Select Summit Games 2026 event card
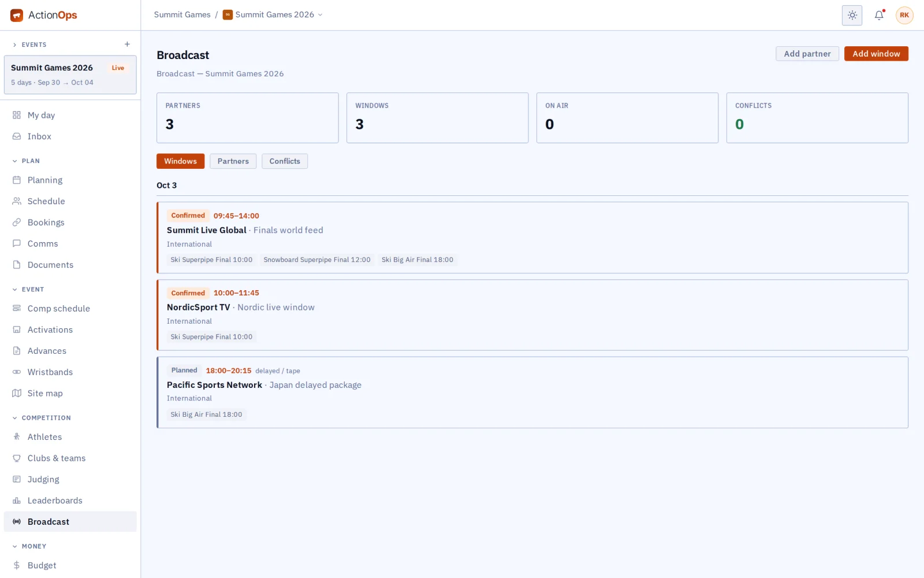Viewport: 924px width, 578px height. tap(70, 75)
